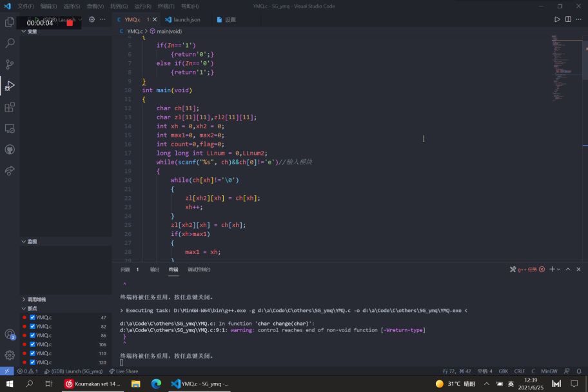Open the new terminal dropdown arrow
Image resolution: width=588 pixels, height=392 pixels.
click(x=558, y=269)
